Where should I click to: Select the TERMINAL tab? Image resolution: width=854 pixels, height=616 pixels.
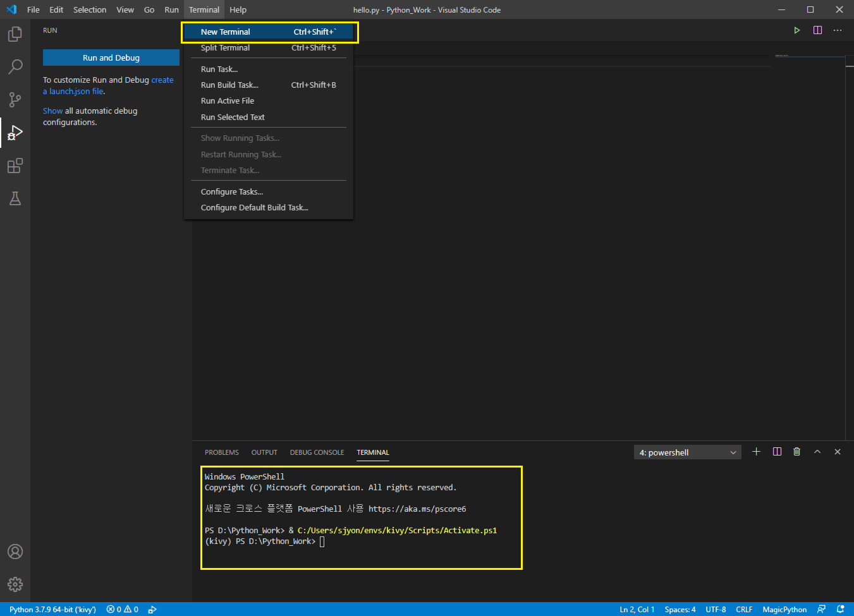click(x=373, y=452)
